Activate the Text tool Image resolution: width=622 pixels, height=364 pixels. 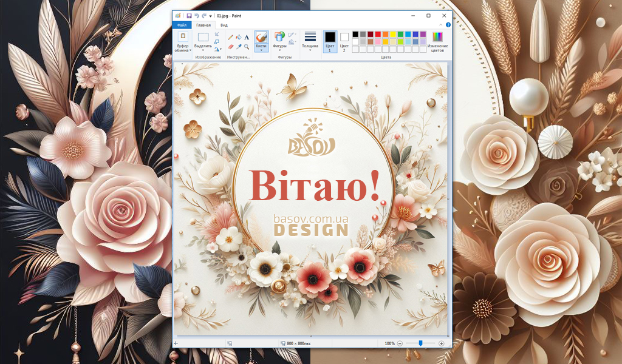click(x=247, y=37)
